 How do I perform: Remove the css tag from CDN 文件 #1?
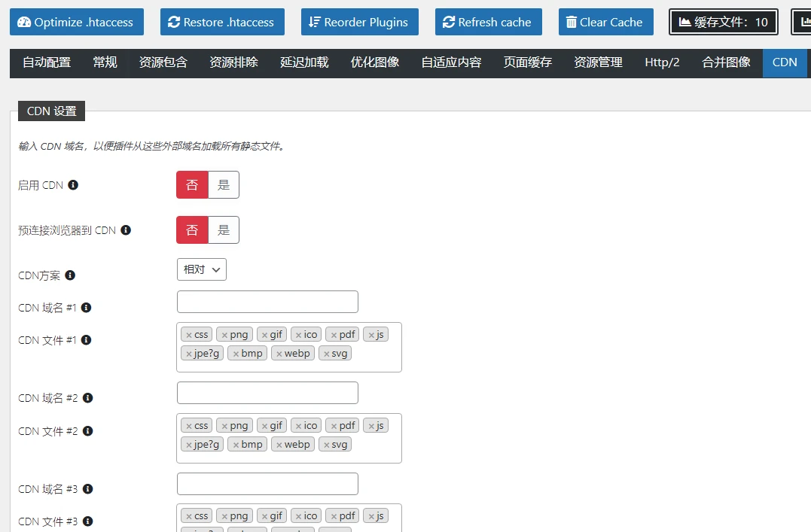click(x=188, y=333)
